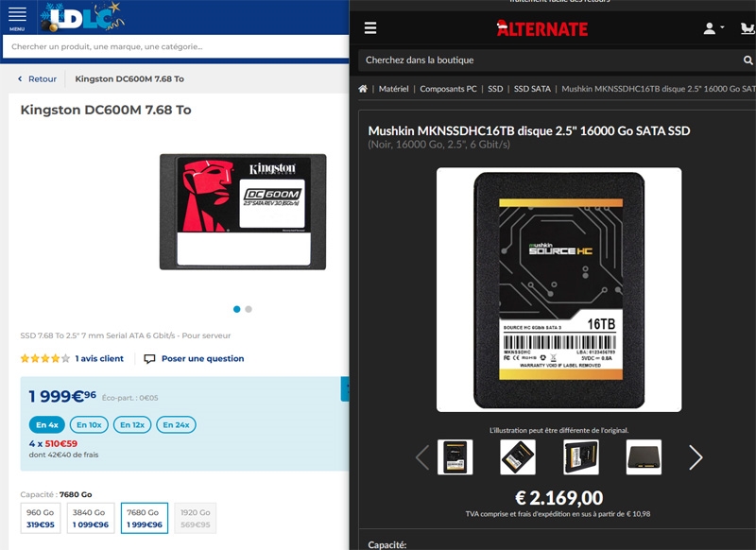The width and height of the screenshot is (756, 550).
Task: Choose the greyed 1920 Go capacity option
Action: click(196, 518)
